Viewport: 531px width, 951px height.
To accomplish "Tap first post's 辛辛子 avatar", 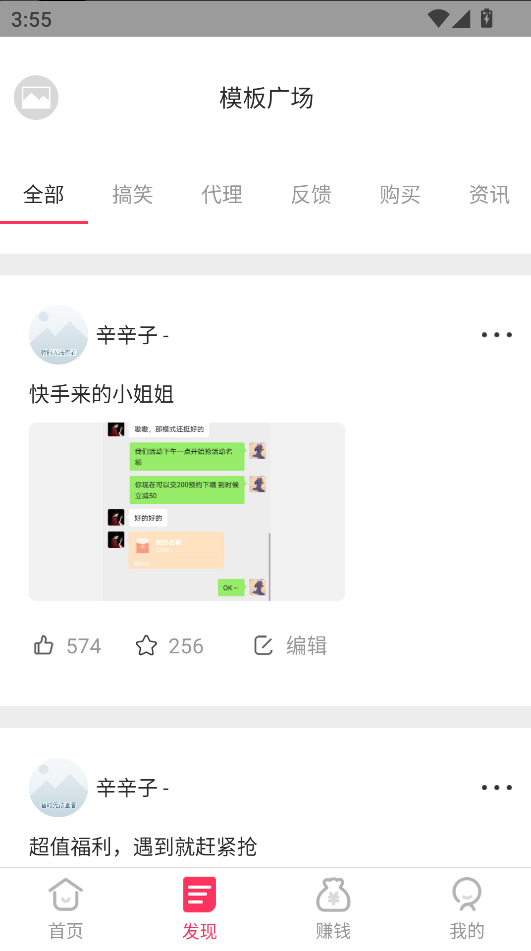I will [x=58, y=335].
